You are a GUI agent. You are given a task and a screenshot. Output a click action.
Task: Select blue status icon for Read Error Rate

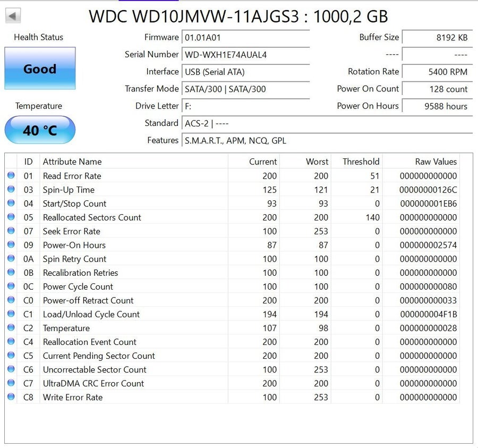[11, 175]
